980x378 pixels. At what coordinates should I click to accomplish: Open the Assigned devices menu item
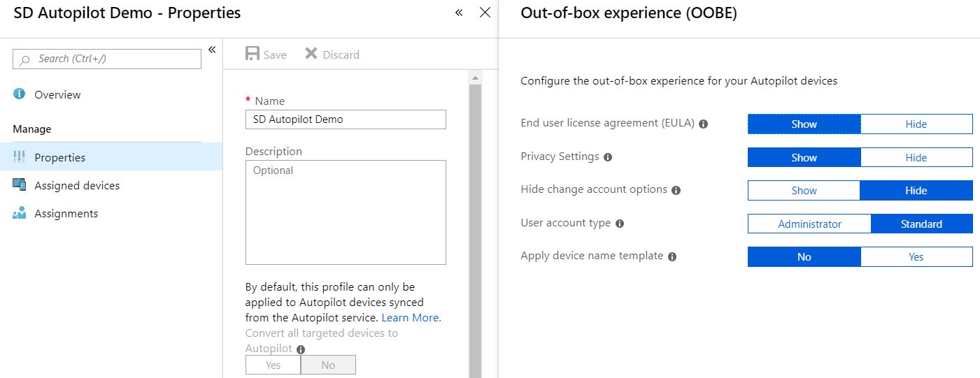(x=111, y=185)
